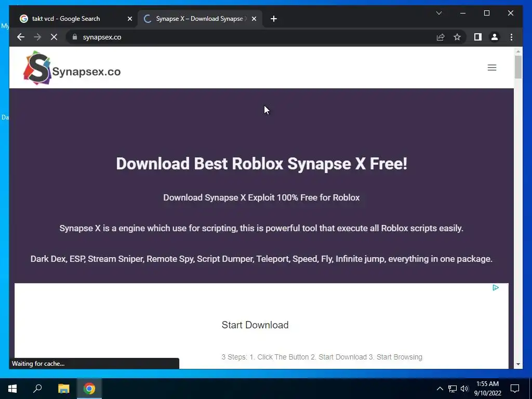Close the Synapse X tab

click(x=254, y=19)
